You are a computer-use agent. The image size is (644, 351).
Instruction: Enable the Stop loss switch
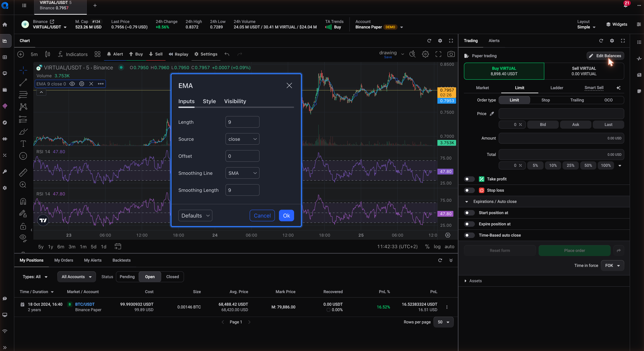click(469, 190)
